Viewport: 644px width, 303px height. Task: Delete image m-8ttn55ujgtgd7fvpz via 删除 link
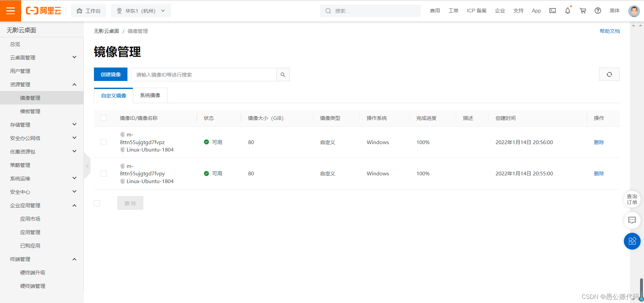599,142
